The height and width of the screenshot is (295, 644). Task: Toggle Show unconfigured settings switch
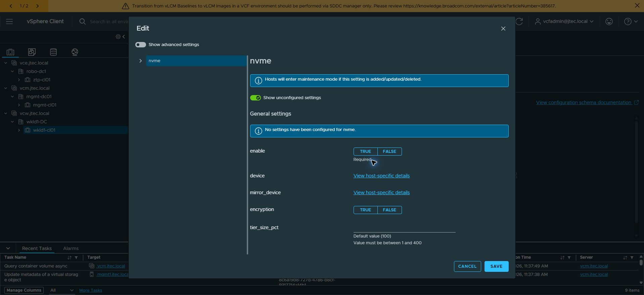[x=255, y=98]
